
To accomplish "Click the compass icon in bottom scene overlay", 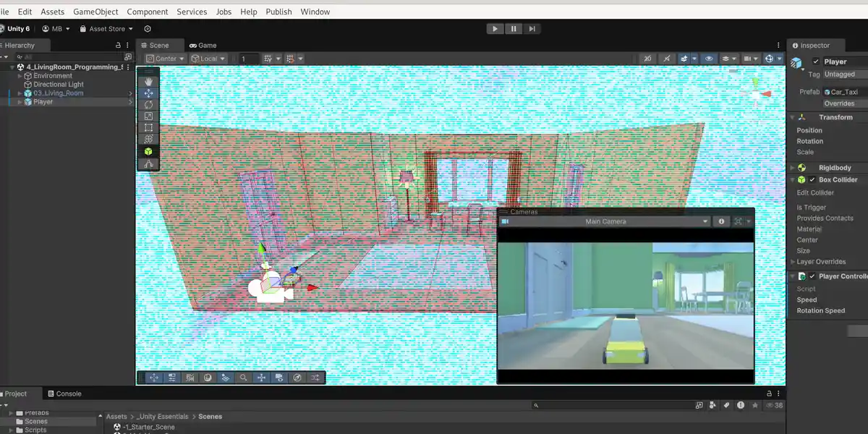I will 297,378.
